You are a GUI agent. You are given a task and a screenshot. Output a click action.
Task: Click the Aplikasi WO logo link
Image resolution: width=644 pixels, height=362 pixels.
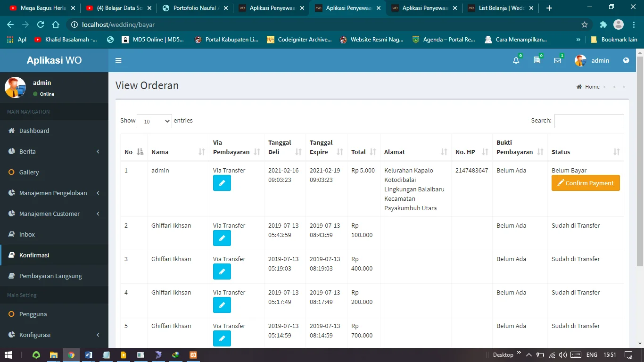coord(54,60)
